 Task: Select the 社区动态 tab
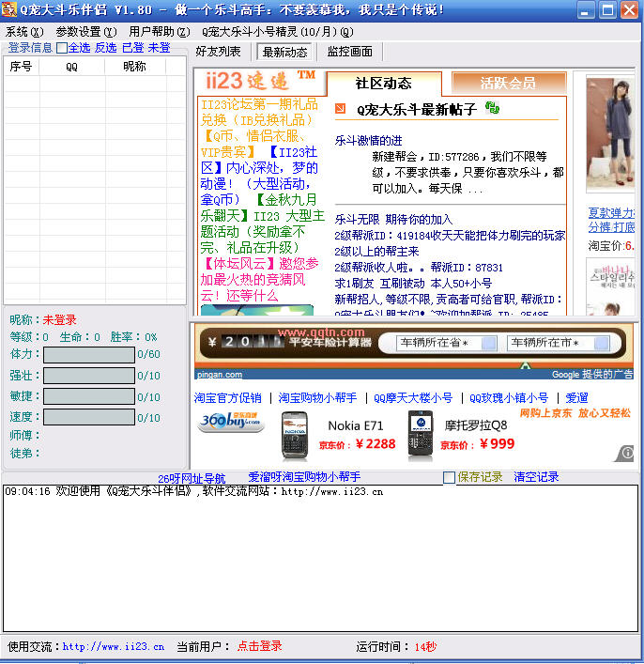384,84
